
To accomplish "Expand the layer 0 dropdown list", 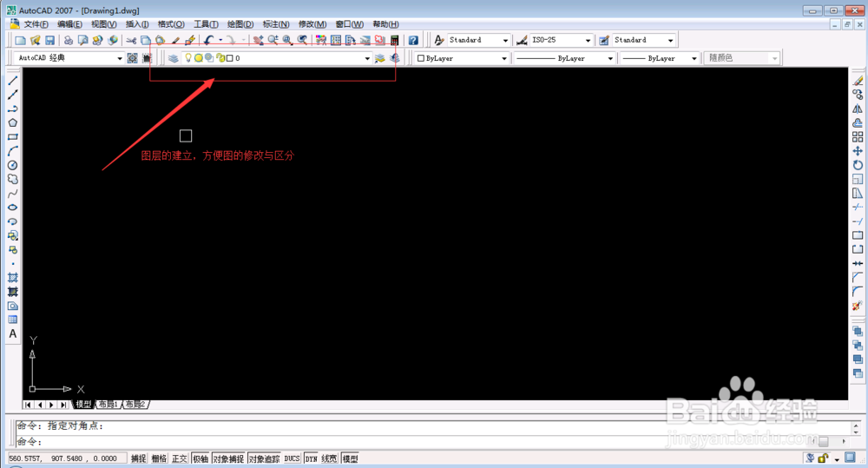I will coord(367,58).
